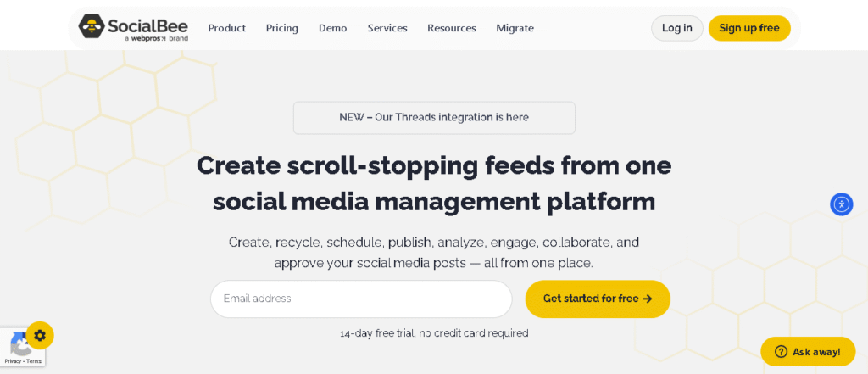The width and height of the screenshot is (868, 374).
Task: Open the Ask away! chat widget
Action: click(x=808, y=351)
